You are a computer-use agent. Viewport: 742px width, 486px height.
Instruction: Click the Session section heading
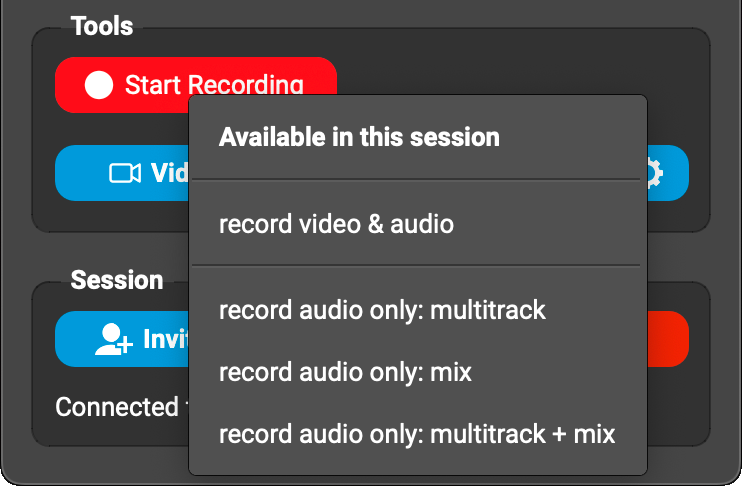pos(117,280)
